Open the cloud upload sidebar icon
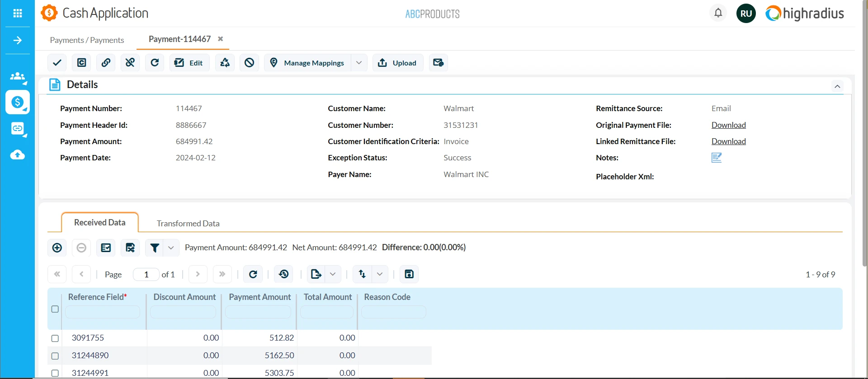868x379 pixels. coord(18,155)
